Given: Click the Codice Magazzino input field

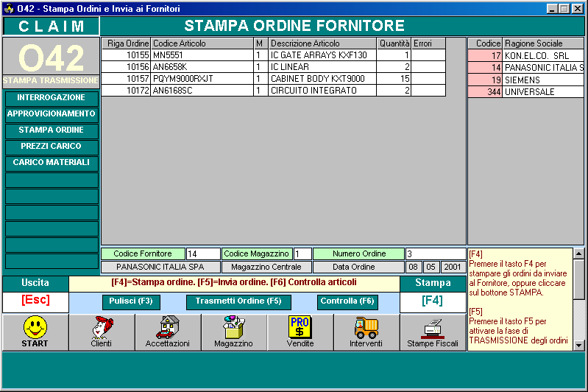Looking at the screenshot, I should click(x=302, y=253).
